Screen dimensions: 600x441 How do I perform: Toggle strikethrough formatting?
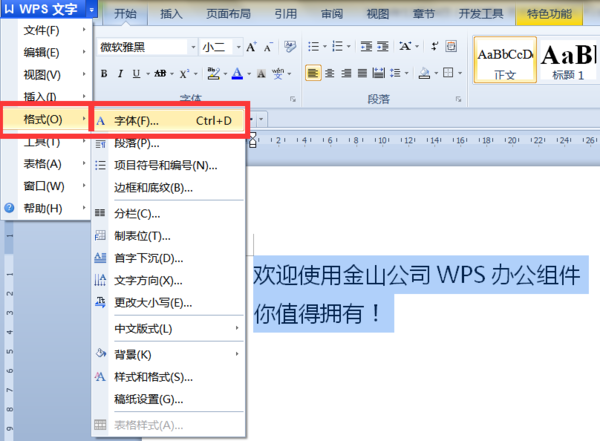160,74
